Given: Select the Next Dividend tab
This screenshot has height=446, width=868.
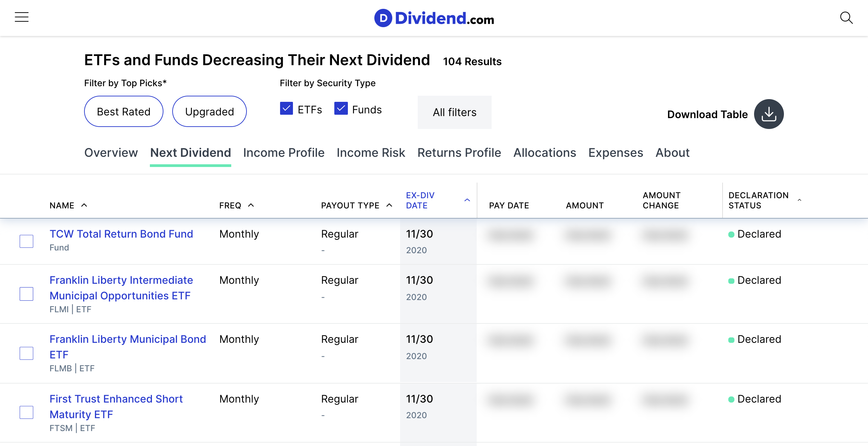Looking at the screenshot, I should [x=191, y=153].
